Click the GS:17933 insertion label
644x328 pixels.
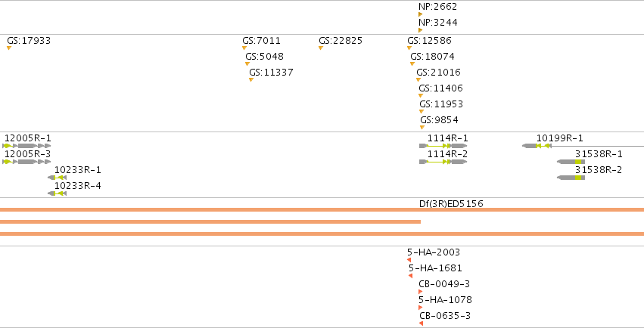[x=29, y=41]
